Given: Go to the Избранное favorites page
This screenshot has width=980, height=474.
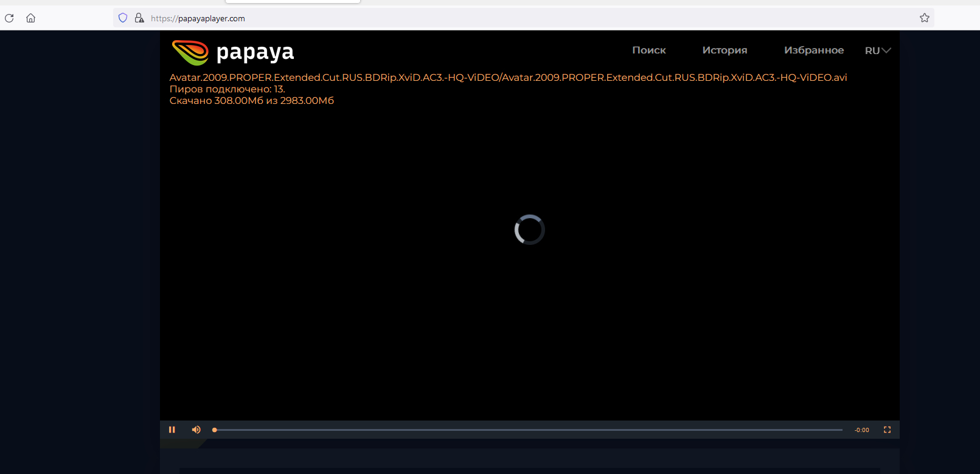Looking at the screenshot, I should 813,50.
